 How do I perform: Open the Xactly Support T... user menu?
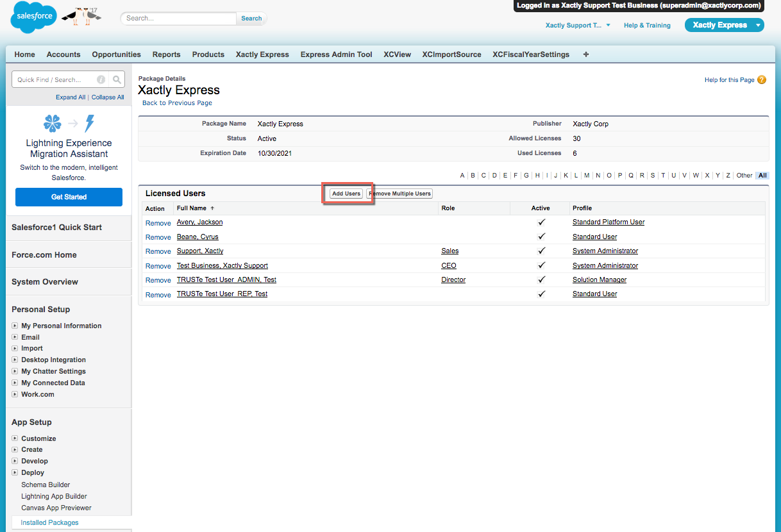tap(578, 26)
